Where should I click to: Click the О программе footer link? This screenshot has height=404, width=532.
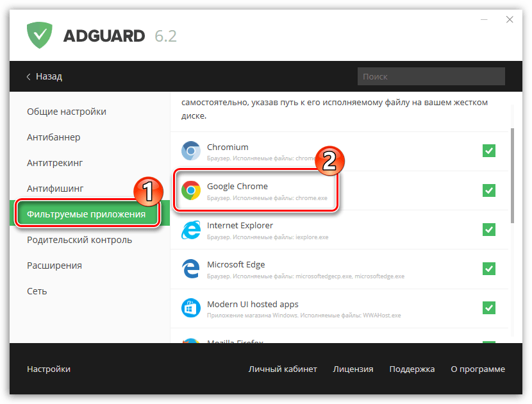click(x=478, y=369)
